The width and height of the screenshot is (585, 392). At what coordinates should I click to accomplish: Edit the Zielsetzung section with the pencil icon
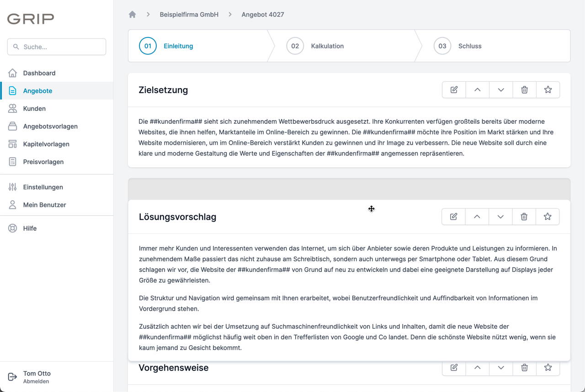pyautogui.click(x=453, y=90)
